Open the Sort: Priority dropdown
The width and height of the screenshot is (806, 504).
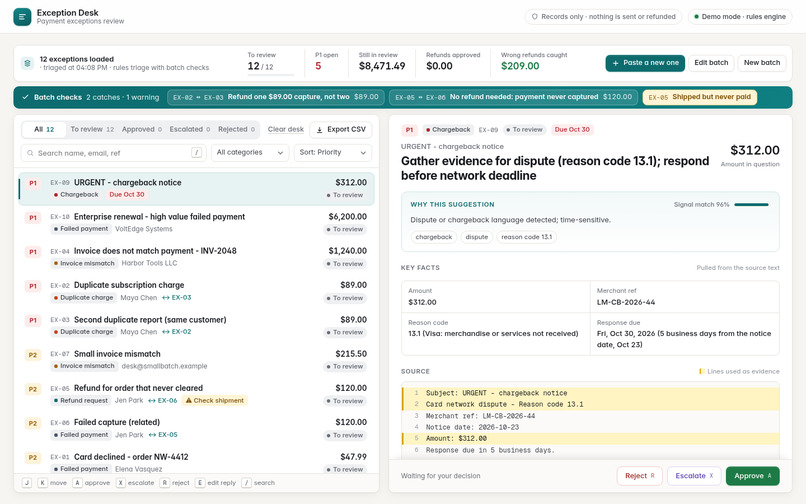[333, 152]
